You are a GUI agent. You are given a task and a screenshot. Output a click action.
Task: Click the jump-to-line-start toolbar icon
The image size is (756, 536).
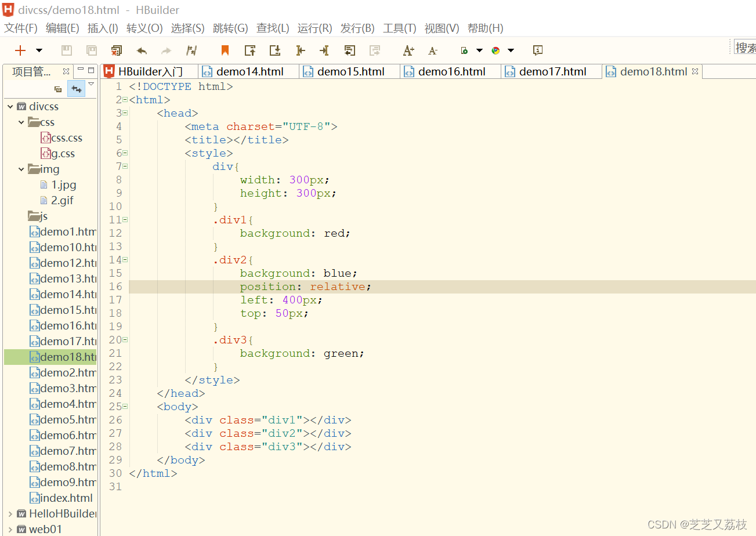(x=300, y=50)
